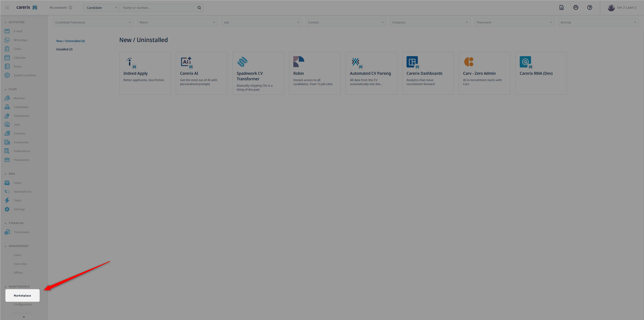644x320 pixels.
Task: Open Marketplace in the sidebar
Action: [22, 296]
